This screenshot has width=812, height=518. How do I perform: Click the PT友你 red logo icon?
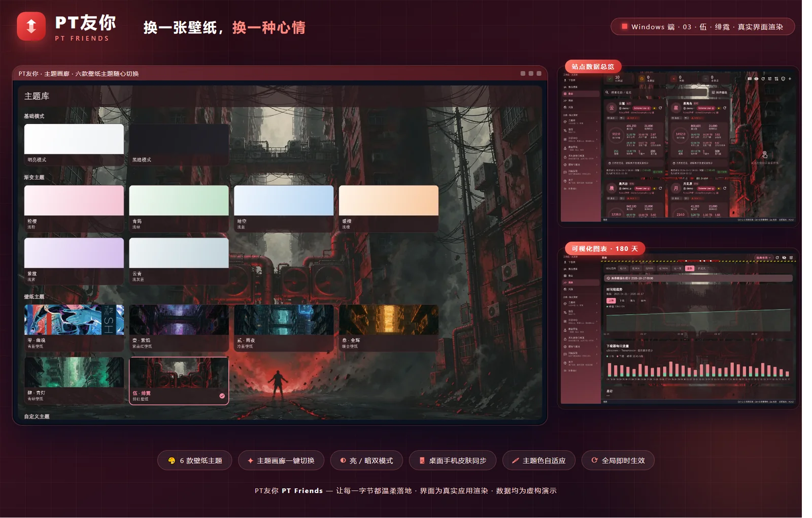31,26
